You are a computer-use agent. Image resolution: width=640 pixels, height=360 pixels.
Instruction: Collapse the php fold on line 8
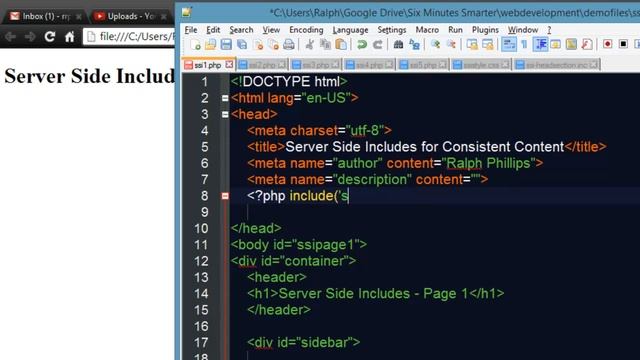click(x=225, y=196)
